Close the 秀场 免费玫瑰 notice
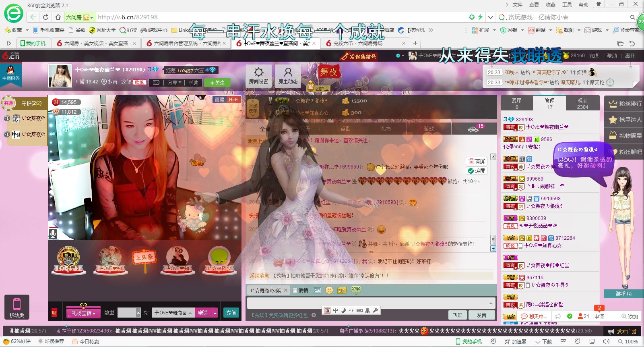 pyautogui.click(x=314, y=315)
